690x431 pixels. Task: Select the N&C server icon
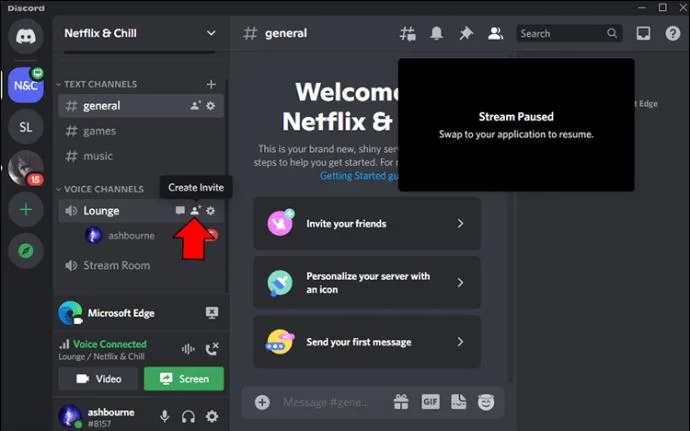[26, 85]
